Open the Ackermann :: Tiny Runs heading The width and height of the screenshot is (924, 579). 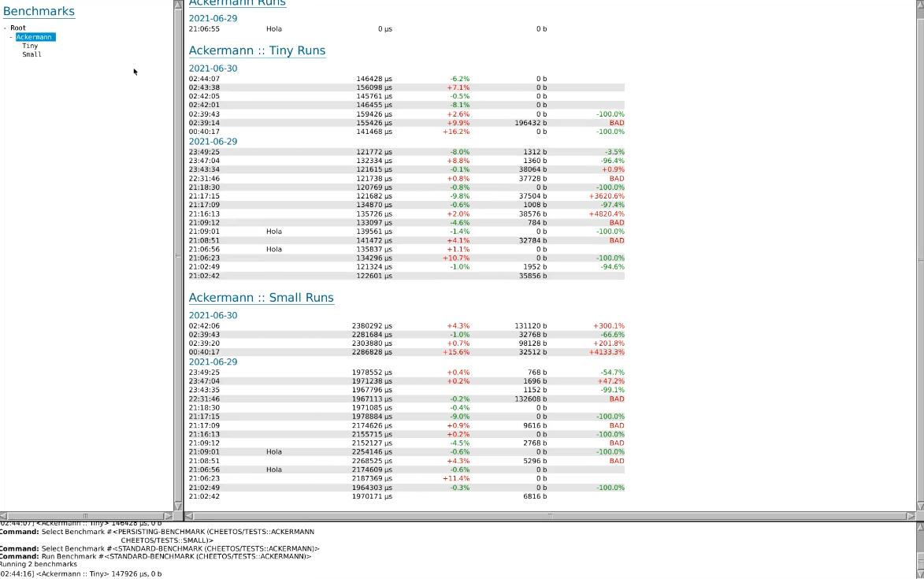pyautogui.click(x=257, y=50)
